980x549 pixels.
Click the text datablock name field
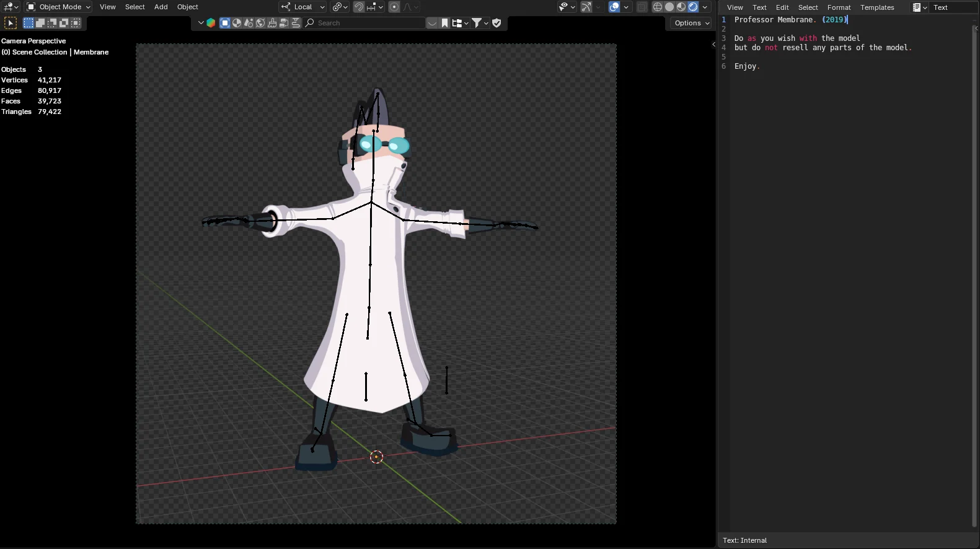(952, 7)
